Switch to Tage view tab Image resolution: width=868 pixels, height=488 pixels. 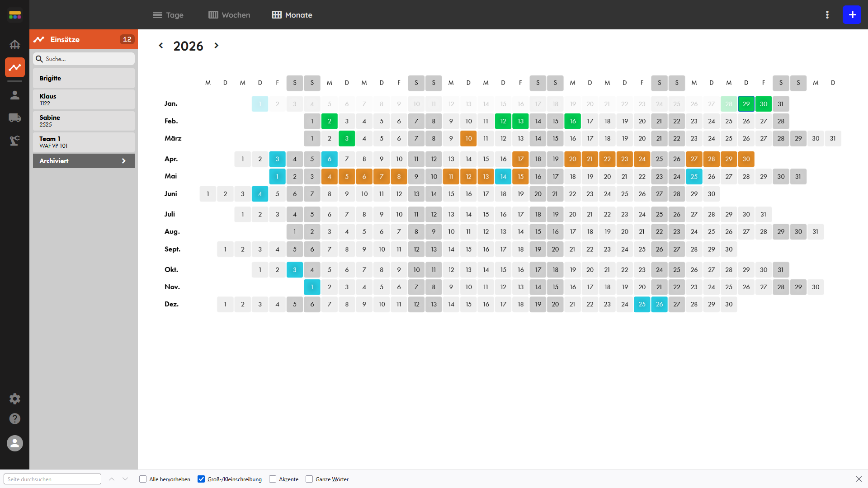click(168, 15)
